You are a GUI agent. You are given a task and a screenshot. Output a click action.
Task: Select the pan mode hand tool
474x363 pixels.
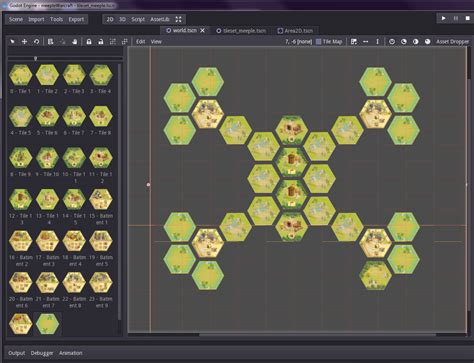tap(75, 42)
